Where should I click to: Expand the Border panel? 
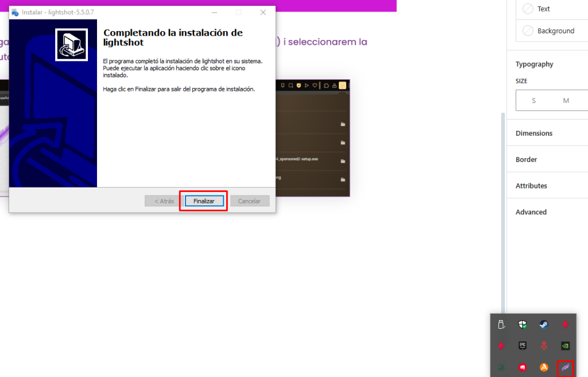point(527,160)
